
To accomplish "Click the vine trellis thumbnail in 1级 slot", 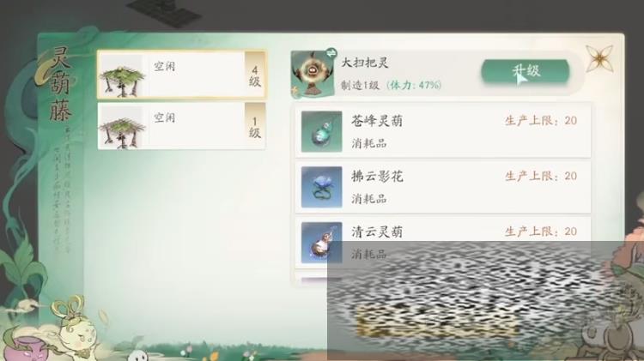I will [x=123, y=128].
